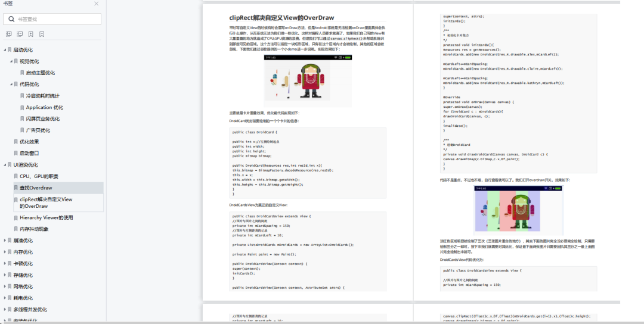Select the 内存优化 bookmark label
This screenshot has width=644, height=324.
tap(23, 252)
